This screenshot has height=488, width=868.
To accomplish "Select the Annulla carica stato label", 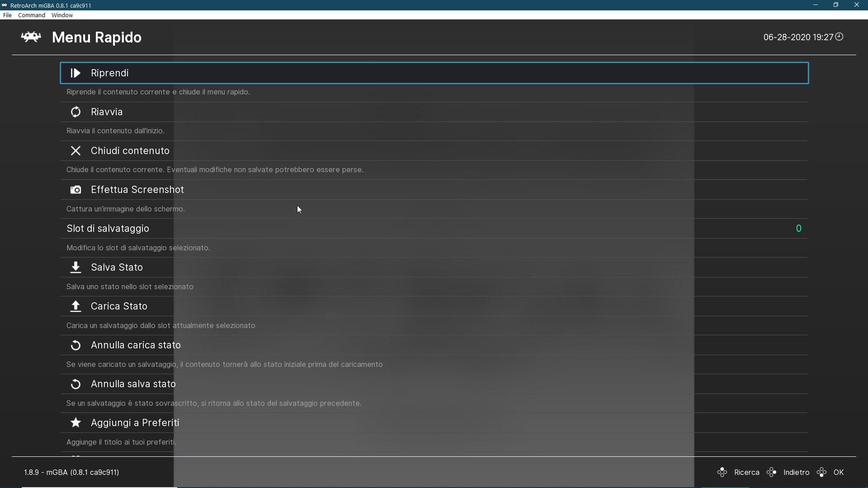I will click(x=136, y=345).
